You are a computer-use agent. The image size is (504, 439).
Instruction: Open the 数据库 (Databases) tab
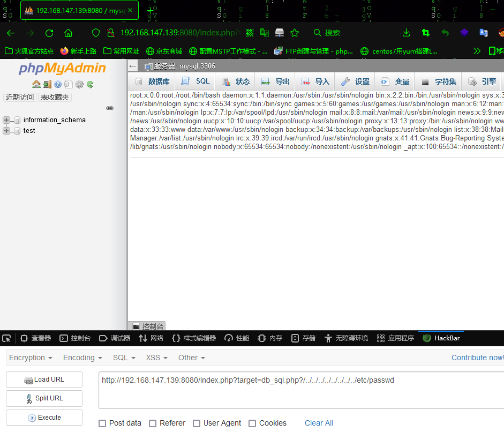[152, 81]
